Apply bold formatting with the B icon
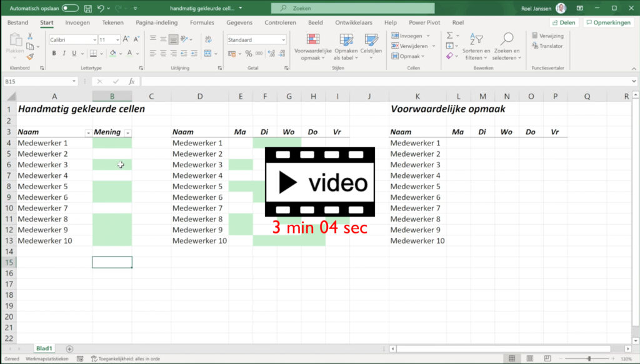640x364 pixels. coord(54,53)
